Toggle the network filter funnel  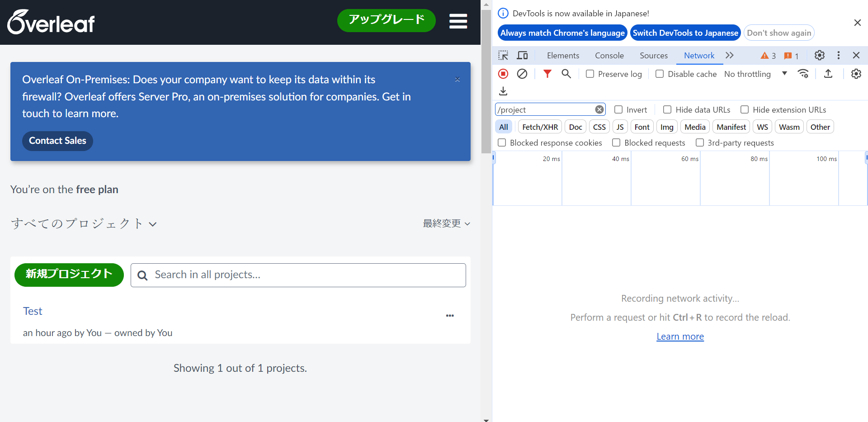[547, 74]
